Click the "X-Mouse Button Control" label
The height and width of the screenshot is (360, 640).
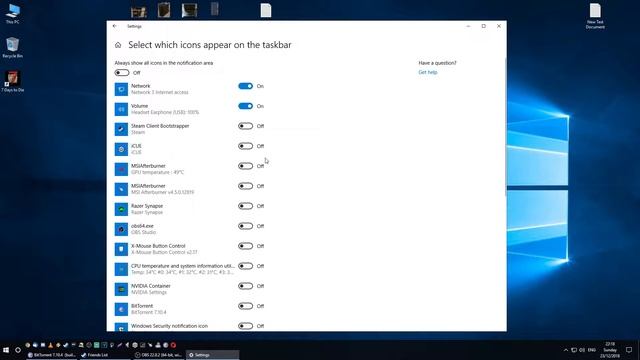click(x=158, y=246)
